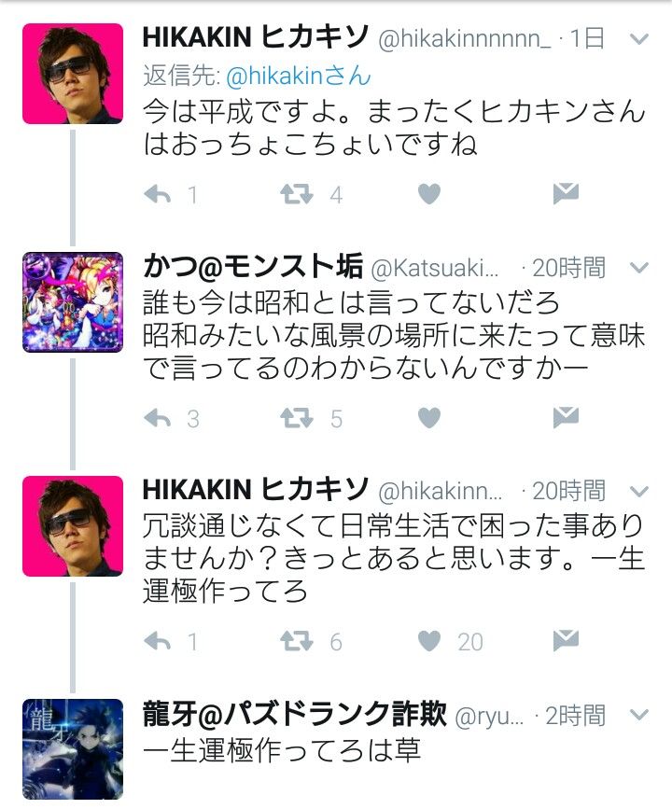Reply to tweet with 20 likes
The height and width of the screenshot is (809, 672).
[158, 641]
